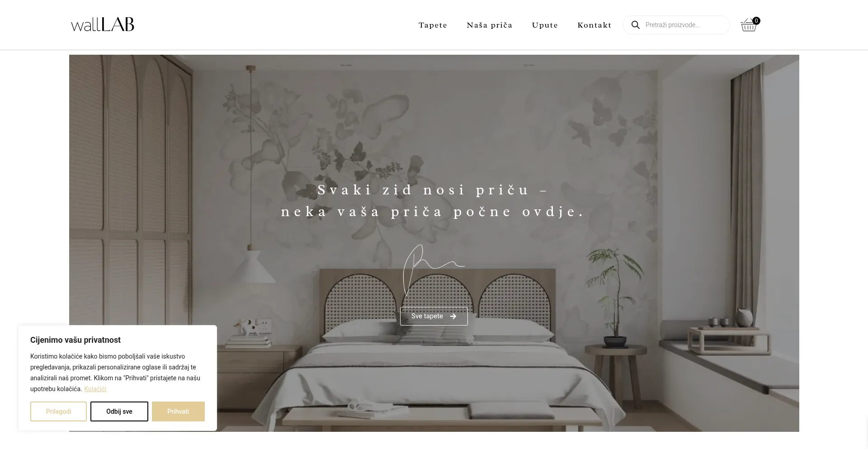Click the Sve tapete button

click(x=434, y=316)
